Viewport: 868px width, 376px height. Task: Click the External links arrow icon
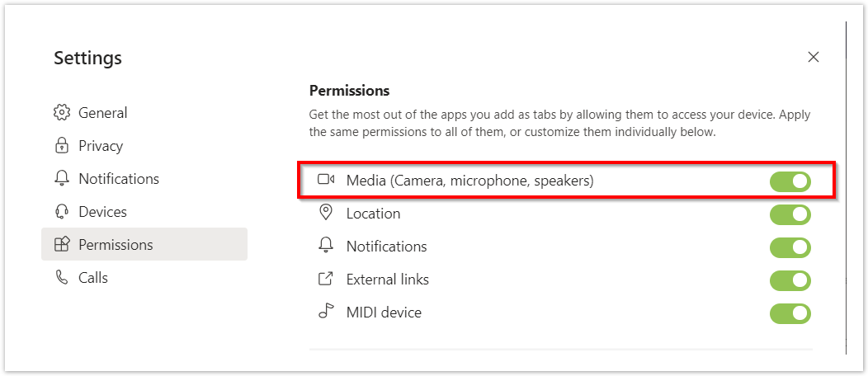pos(326,280)
